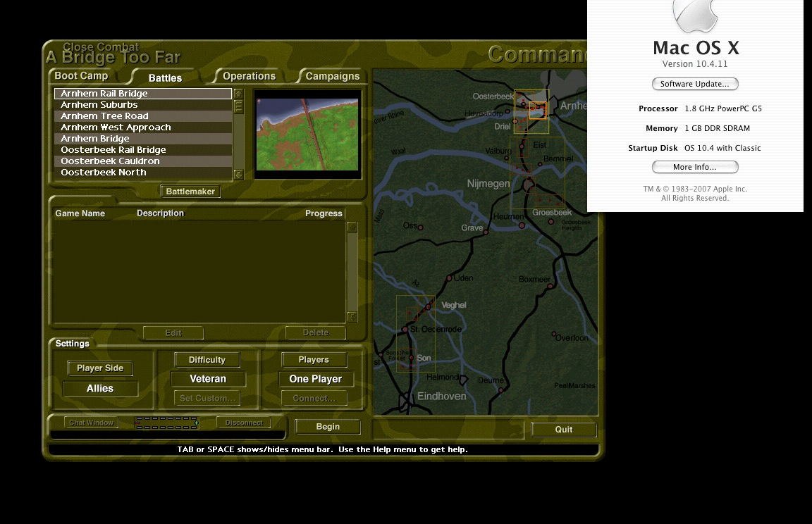Click the Connect button
Viewport: 812px width, 524px height.
pos(314,399)
